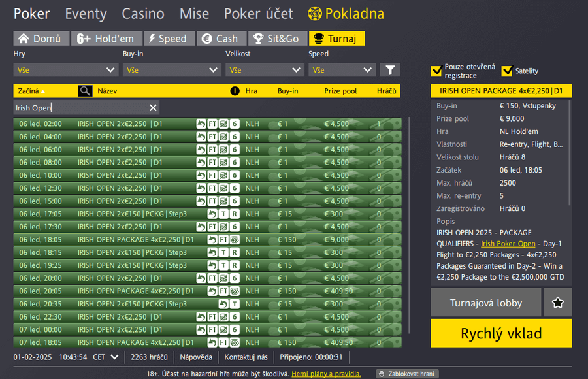Click the Zablokovat hraní button

(407, 374)
